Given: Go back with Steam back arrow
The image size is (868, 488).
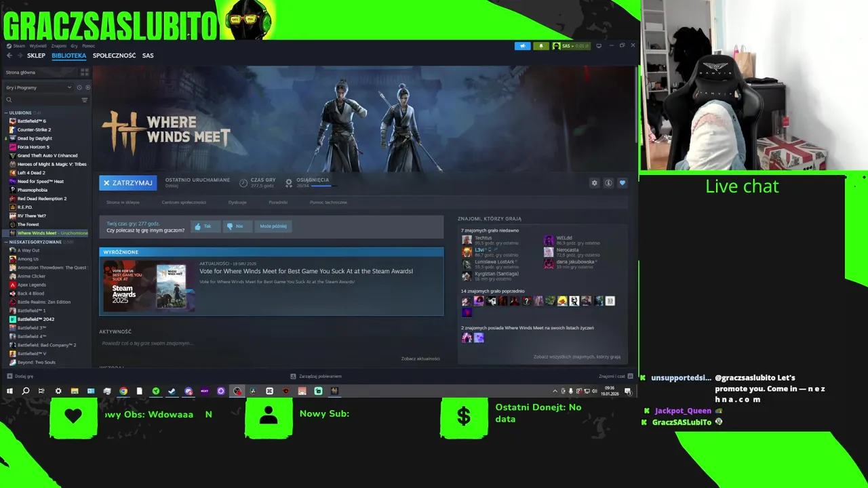Looking at the screenshot, I should tap(9, 56).
